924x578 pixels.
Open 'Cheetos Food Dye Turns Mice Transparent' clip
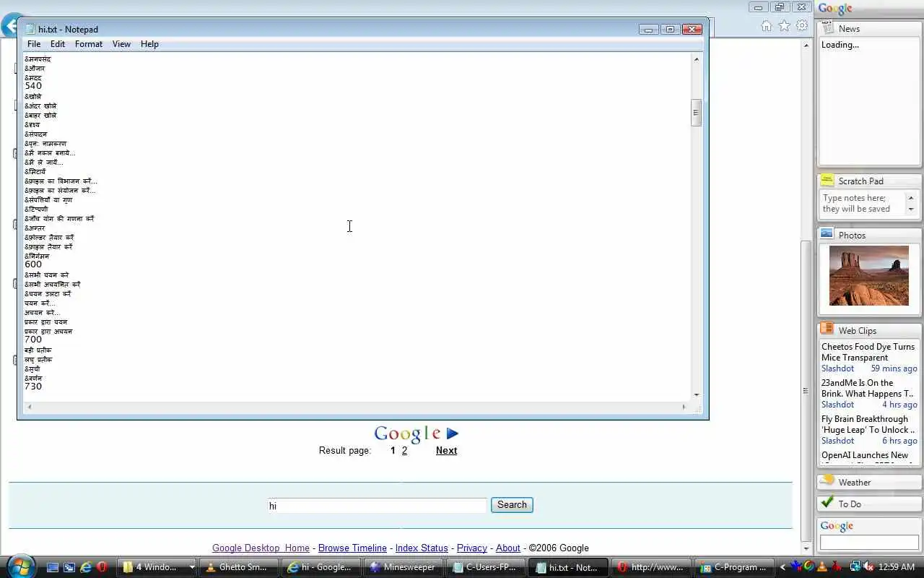coord(868,352)
